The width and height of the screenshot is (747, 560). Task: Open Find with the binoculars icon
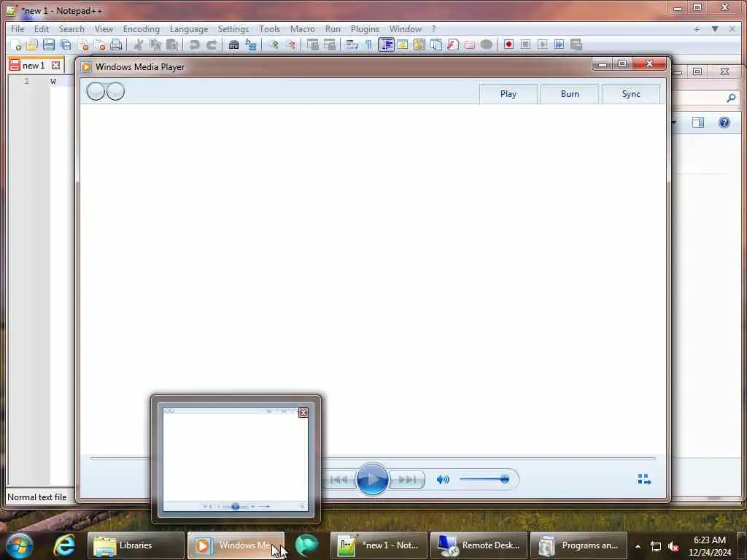(x=233, y=44)
